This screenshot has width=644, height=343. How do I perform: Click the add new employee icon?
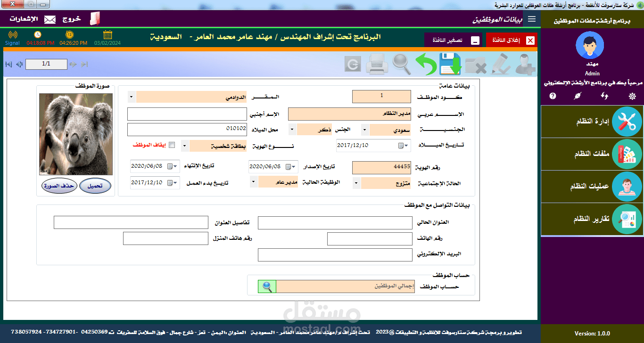[x=525, y=65]
